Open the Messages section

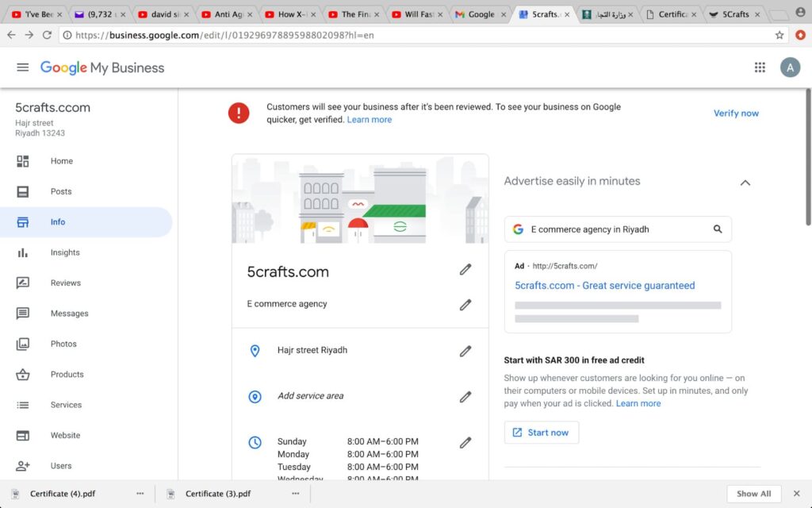click(x=86, y=314)
